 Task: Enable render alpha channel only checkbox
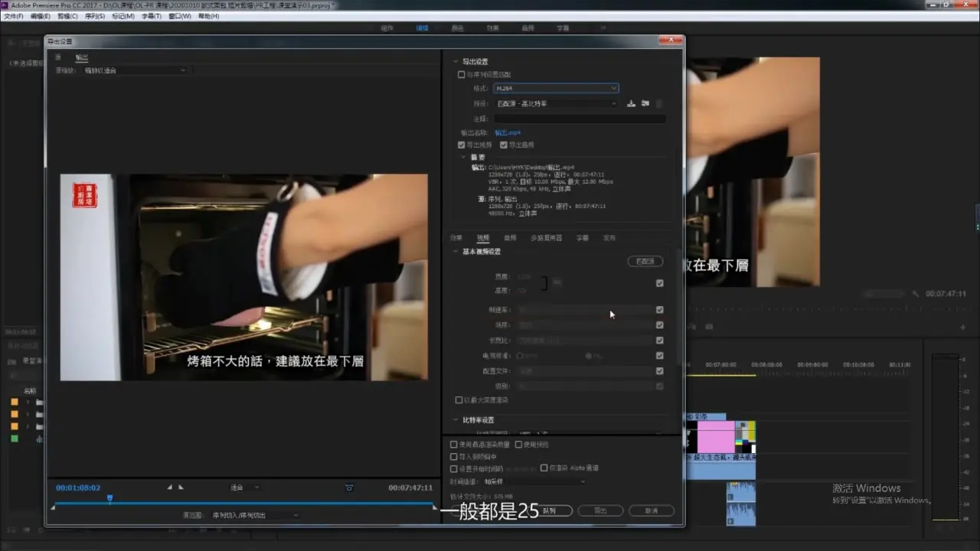click(544, 468)
